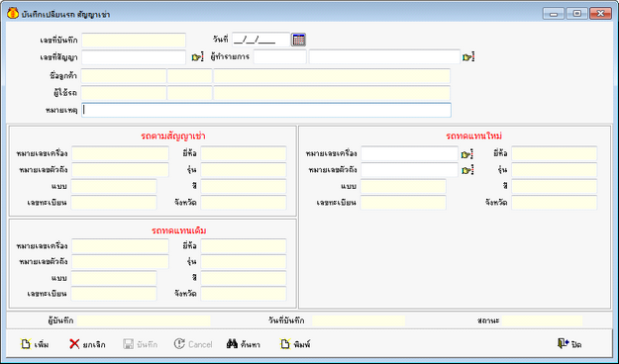Click the ผู้ใช้รถ first field
The height and width of the screenshot is (364, 619).
point(124,93)
